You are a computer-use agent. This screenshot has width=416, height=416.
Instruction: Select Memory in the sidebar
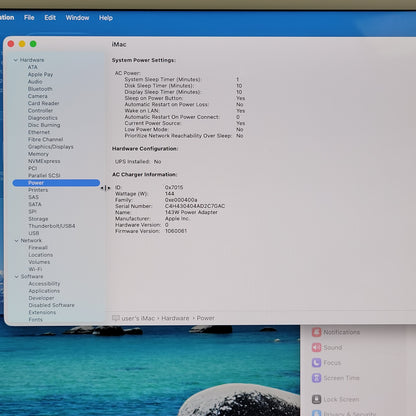38,154
